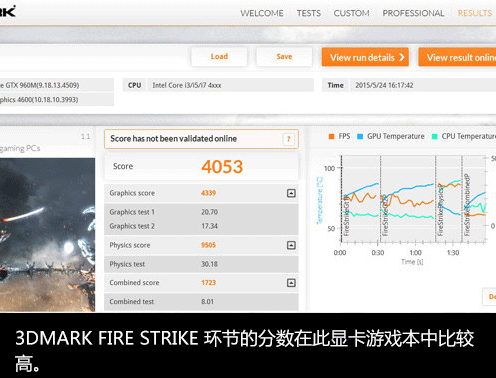The width and height of the screenshot is (496, 378).
Task: Toggle CPU Temperature green legend swatch
Action: point(435,136)
